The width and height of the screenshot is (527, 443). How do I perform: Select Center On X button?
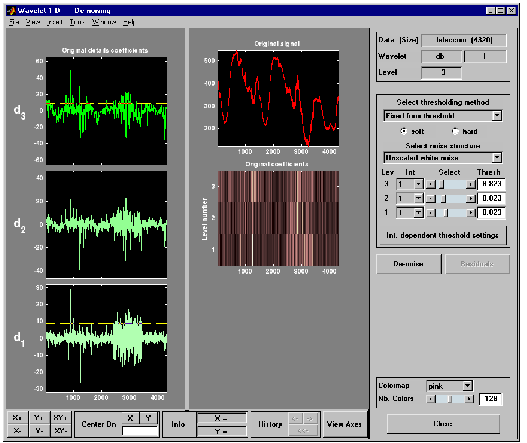130,418
